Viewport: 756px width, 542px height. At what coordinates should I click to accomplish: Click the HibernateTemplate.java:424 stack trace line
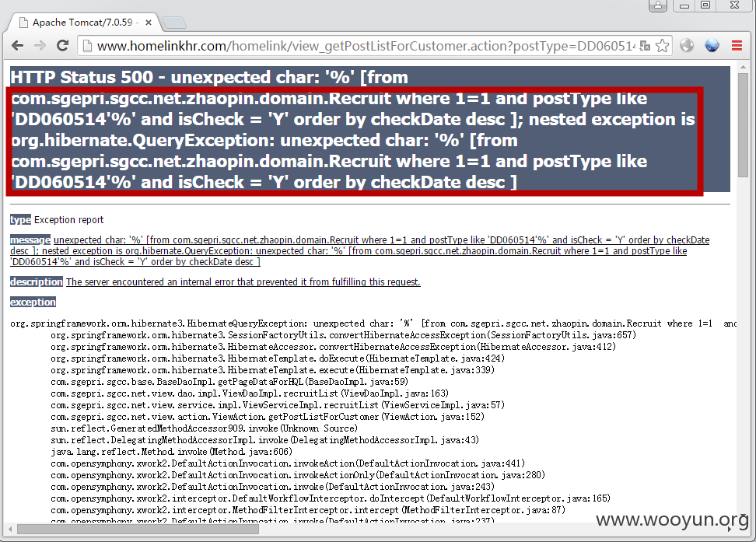coord(278,358)
